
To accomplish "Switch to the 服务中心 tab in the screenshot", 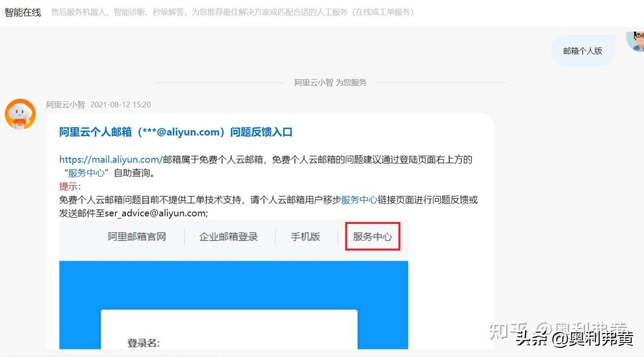I will pyautogui.click(x=372, y=236).
